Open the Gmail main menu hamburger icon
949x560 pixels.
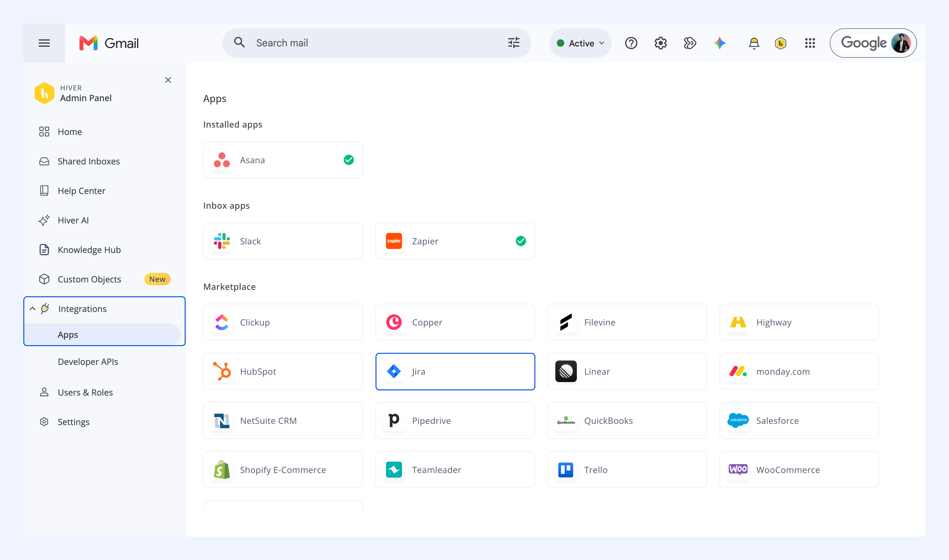coord(44,43)
